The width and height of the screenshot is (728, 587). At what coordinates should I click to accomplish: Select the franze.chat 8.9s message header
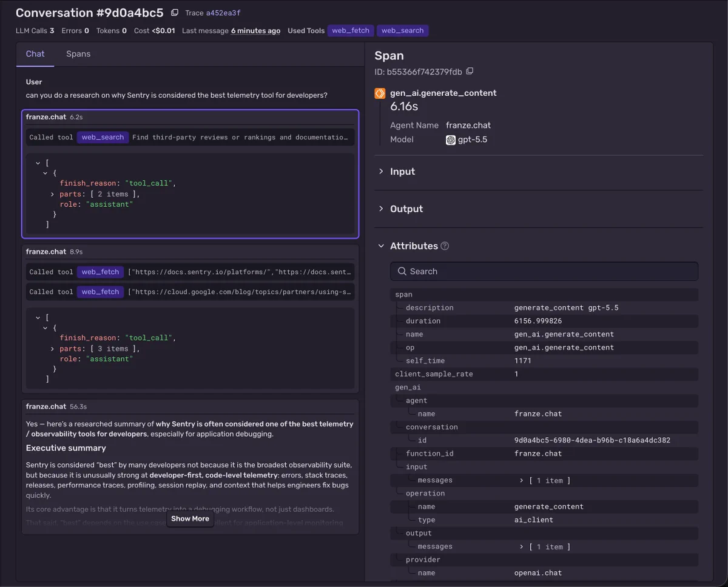[190, 252]
